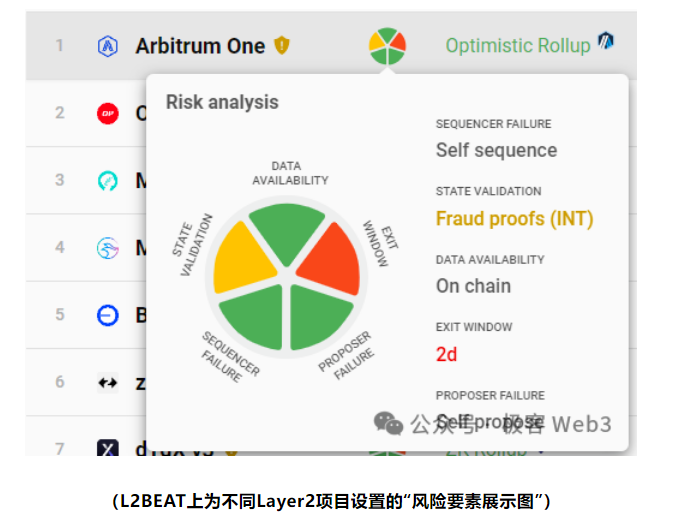Screen dimensions: 694x532
Task: Click the blue Base logo in row 5
Action: coord(107,315)
